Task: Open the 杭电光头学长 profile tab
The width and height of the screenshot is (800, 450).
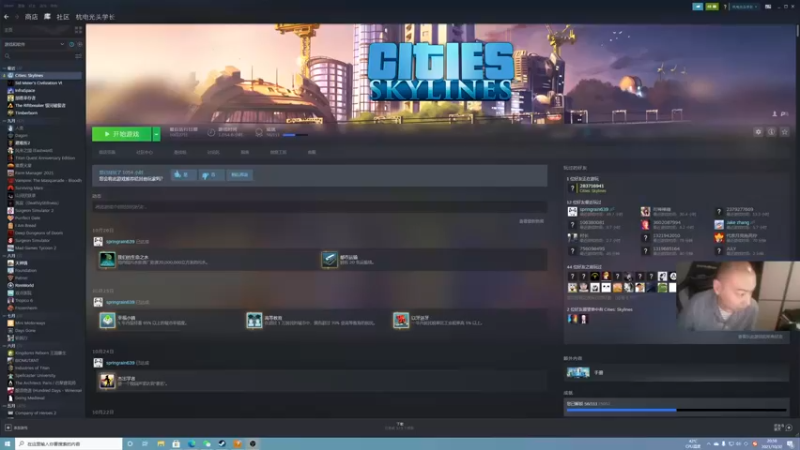Action: coord(95,17)
